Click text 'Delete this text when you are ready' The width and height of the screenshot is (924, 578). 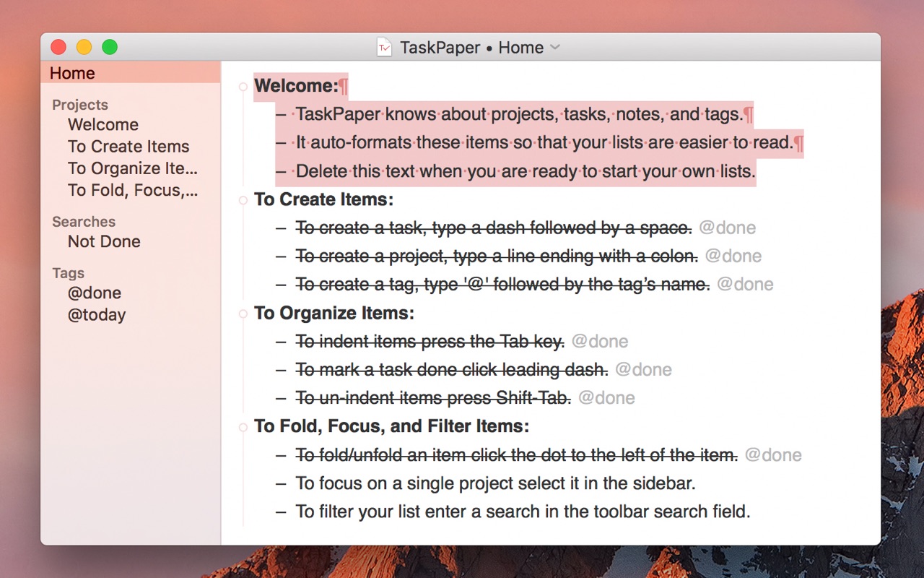pyautogui.click(x=526, y=171)
